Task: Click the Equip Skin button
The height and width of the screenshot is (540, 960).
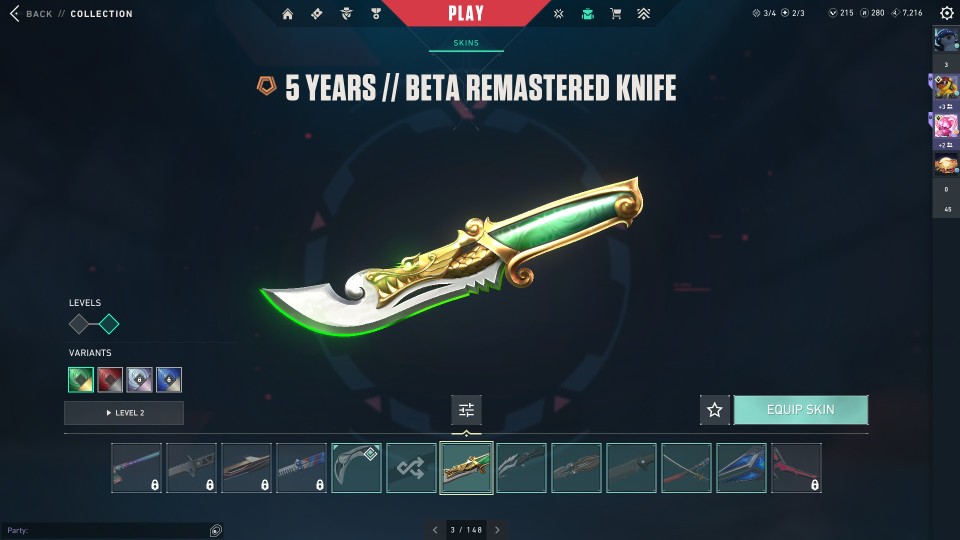Action: (801, 410)
